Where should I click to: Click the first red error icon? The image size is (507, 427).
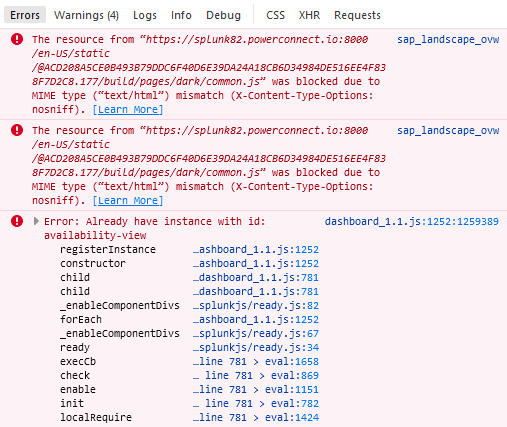[x=17, y=39]
